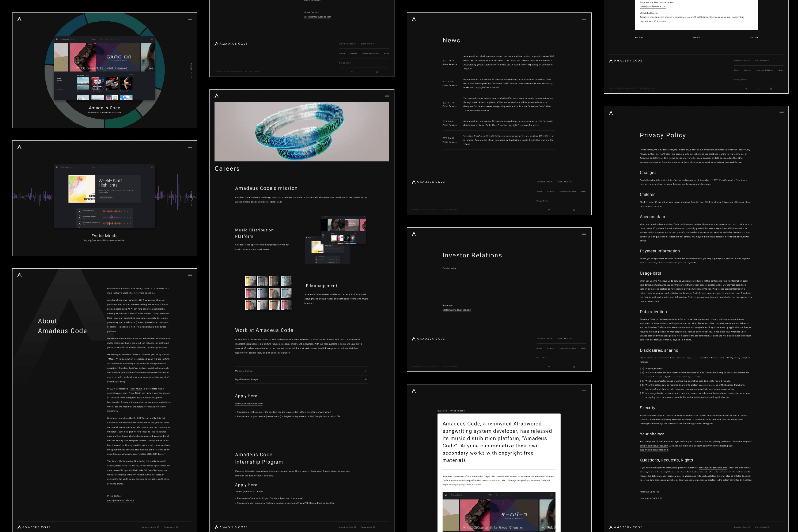Select Careers in the News page footer navigation
This screenshot has height=532, width=798.
coord(551,192)
